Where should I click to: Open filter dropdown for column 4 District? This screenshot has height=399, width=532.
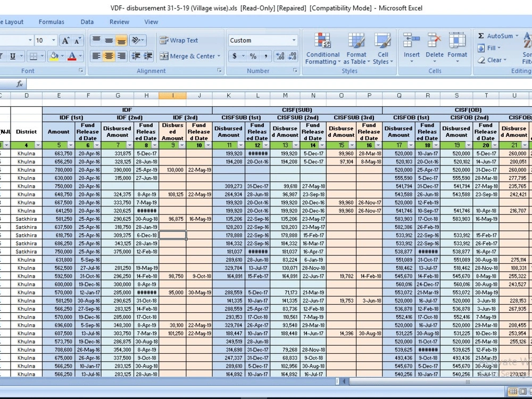click(38, 146)
